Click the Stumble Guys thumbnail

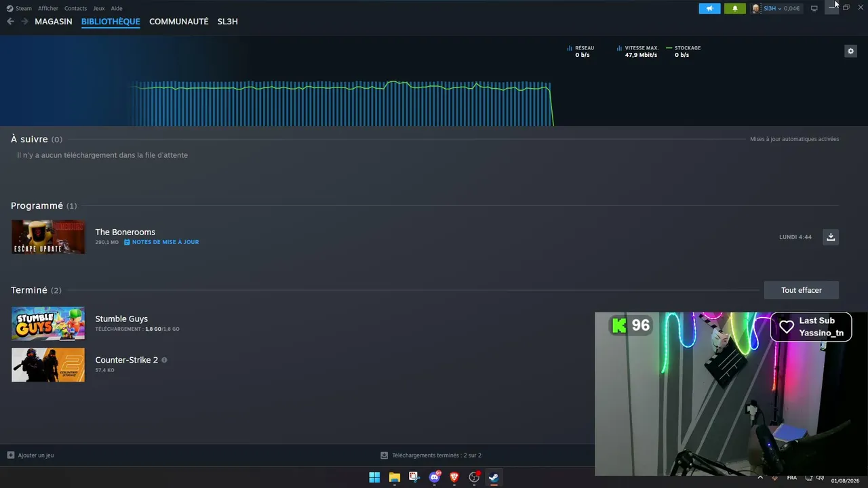48,323
